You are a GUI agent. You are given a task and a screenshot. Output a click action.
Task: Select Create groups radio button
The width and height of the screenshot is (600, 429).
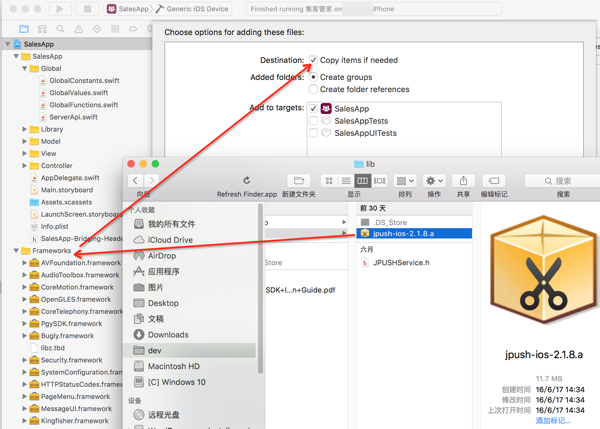tap(313, 77)
